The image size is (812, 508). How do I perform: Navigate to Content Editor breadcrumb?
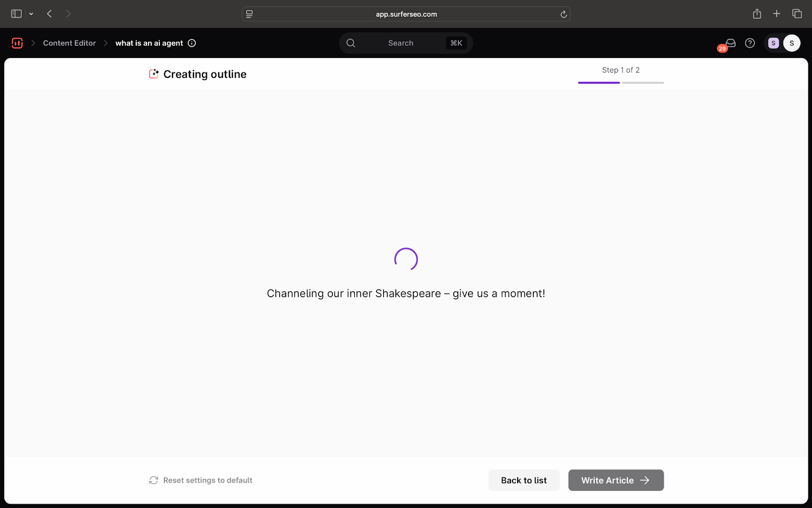point(69,43)
